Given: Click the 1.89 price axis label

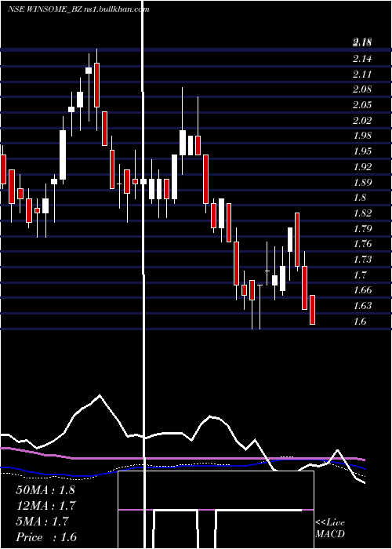Looking at the screenshot, I should tap(362, 182).
